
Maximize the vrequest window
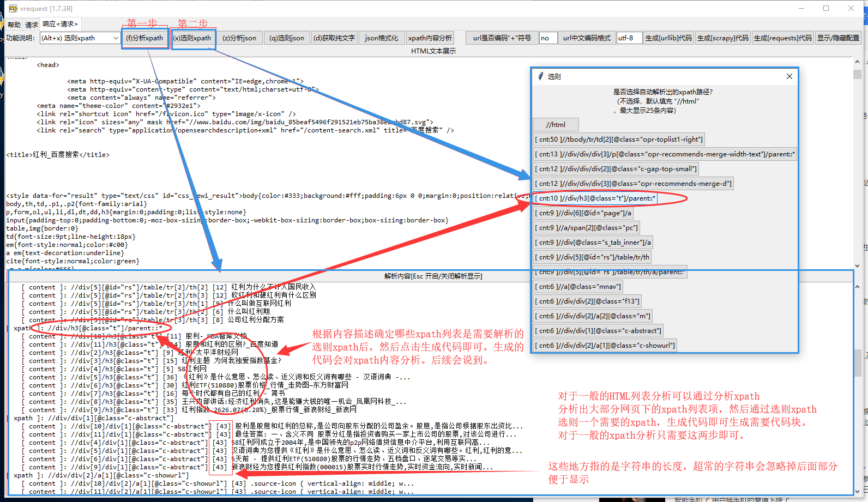pos(826,8)
